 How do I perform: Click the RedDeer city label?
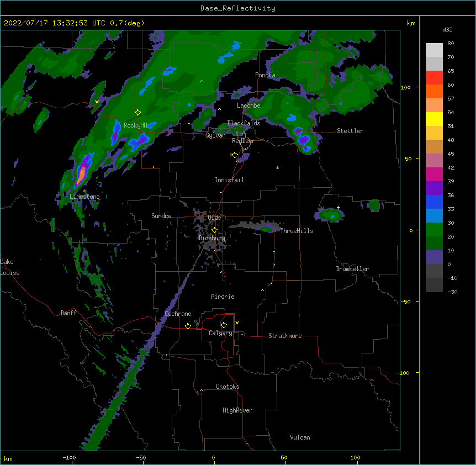(x=243, y=141)
